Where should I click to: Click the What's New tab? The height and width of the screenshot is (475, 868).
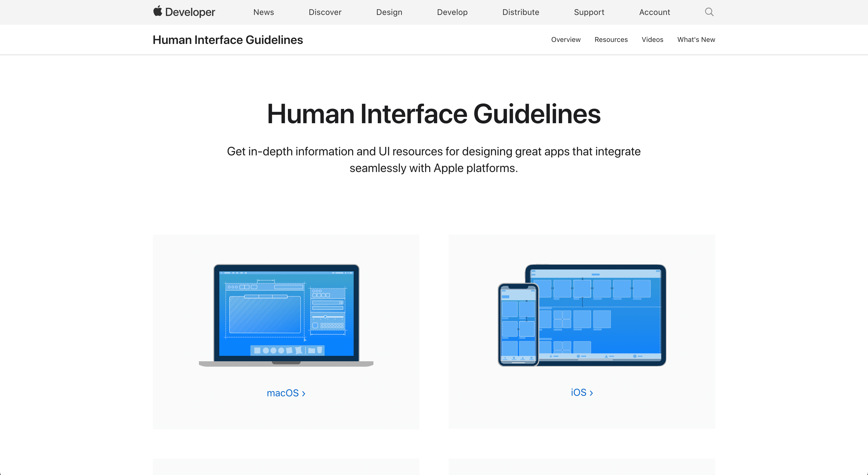pyautogui.click(x=696, y=39)
